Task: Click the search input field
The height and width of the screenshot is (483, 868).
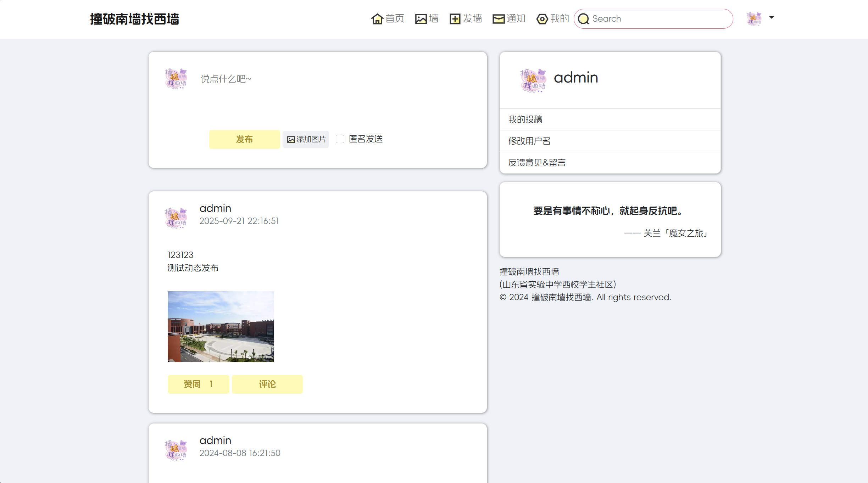Action: click(656, 18)
